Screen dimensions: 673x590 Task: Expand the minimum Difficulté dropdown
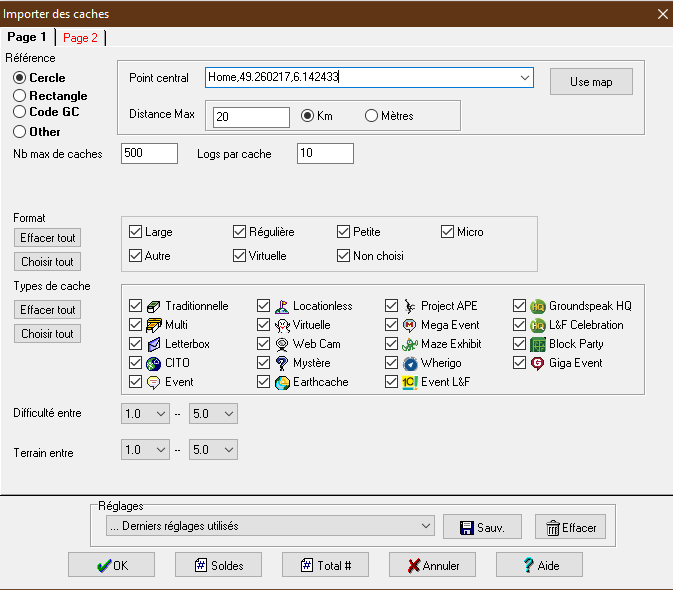160,413
